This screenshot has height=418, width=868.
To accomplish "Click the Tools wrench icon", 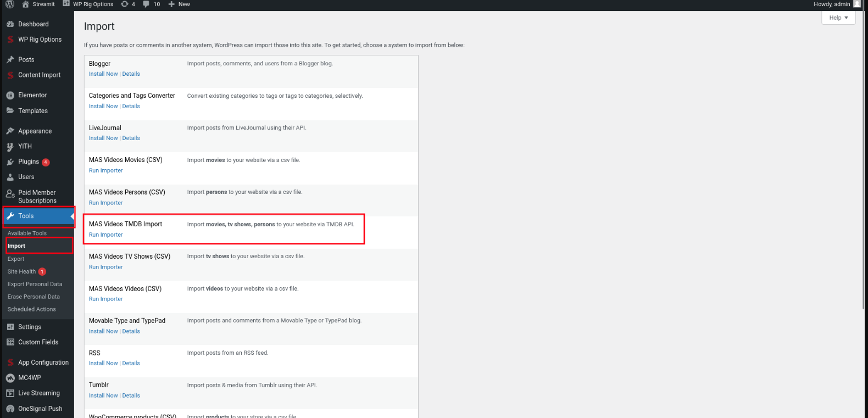I will coord(10,216).
